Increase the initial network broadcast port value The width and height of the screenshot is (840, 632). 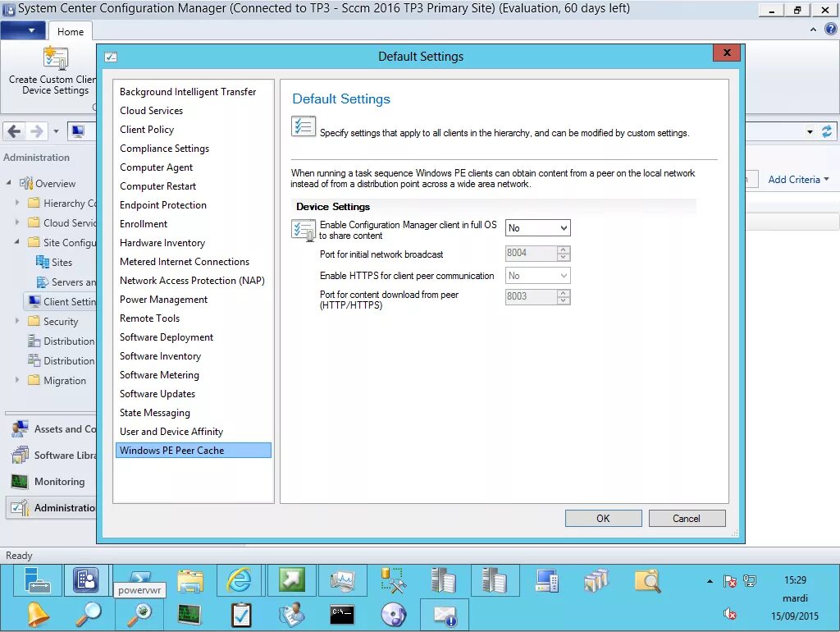(x=563, y=250)
